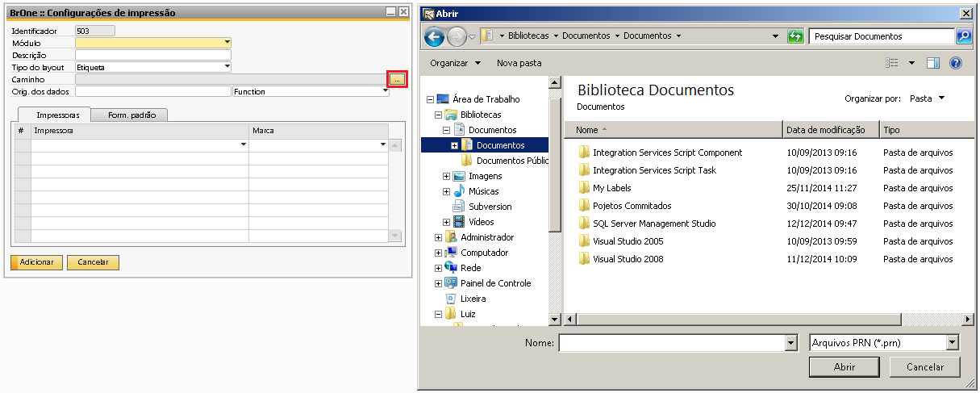Select the Visual Studio 2005 folder
Screen dimensions: 980x393
tap(628, 241)
